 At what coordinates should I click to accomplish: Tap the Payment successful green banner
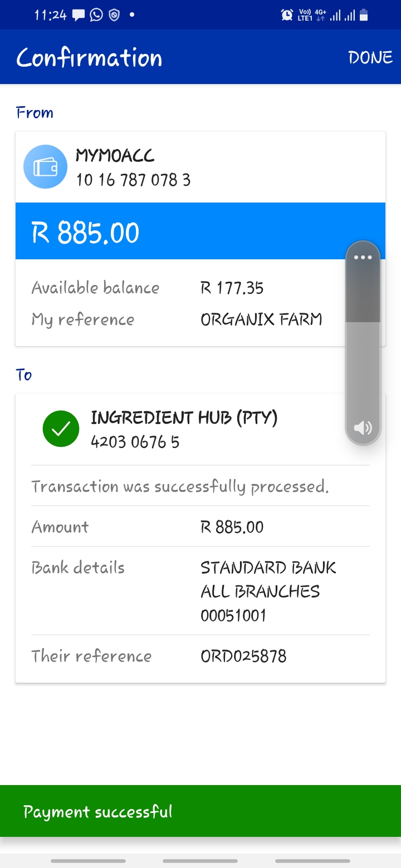pyautogui.click(x=200, y=811)
